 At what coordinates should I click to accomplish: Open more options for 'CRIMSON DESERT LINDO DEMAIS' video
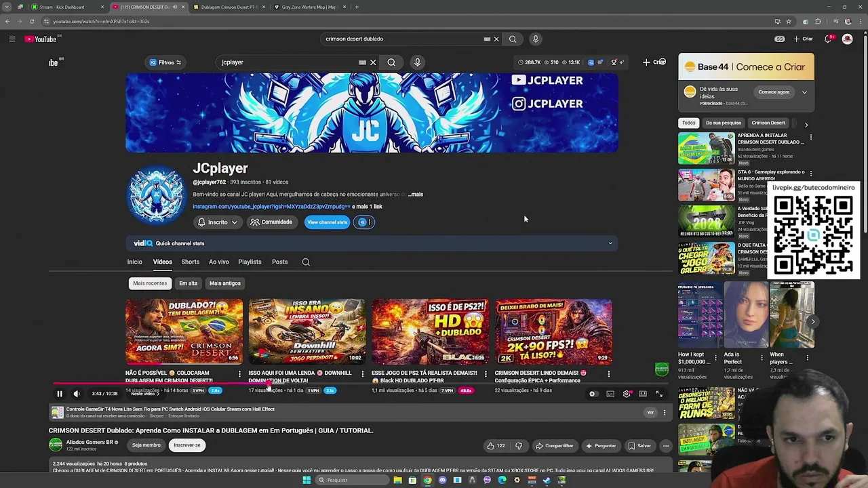pyautogui.click(x=608, y=373)
